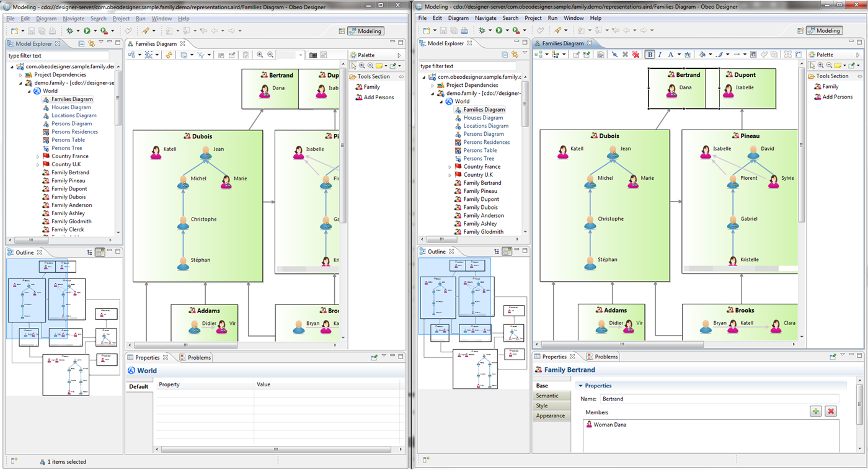Open the Font Color tool

click(x=670, y=55)
